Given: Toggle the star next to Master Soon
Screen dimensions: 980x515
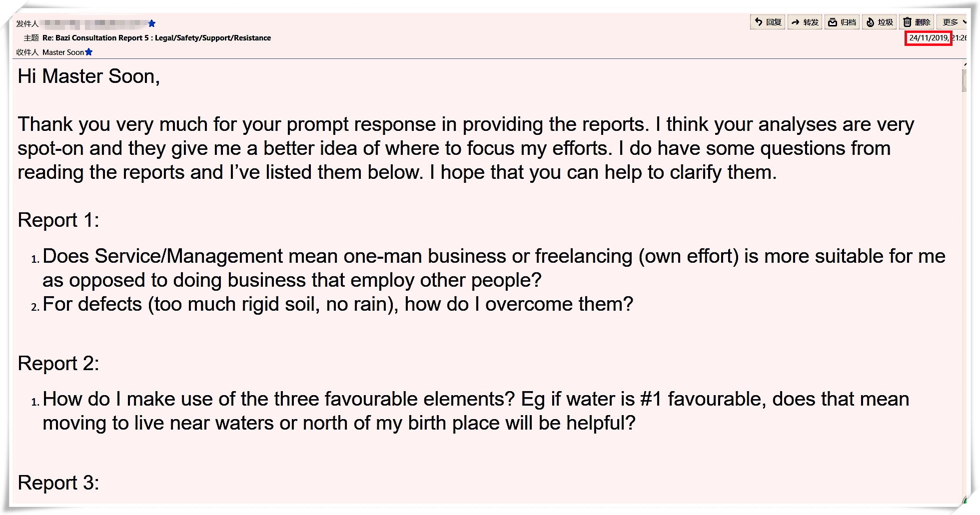Looking at the screenshot, I should click(89, 52).
